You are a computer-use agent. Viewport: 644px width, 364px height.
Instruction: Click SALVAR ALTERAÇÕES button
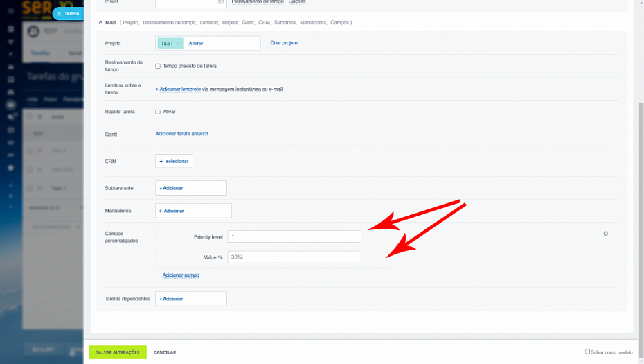tap(118, 352)
